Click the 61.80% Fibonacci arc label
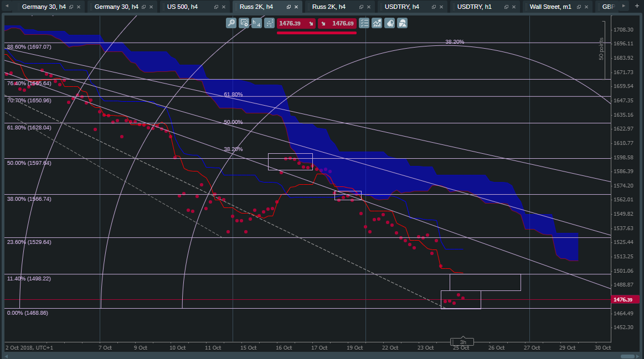 (233, 95)
